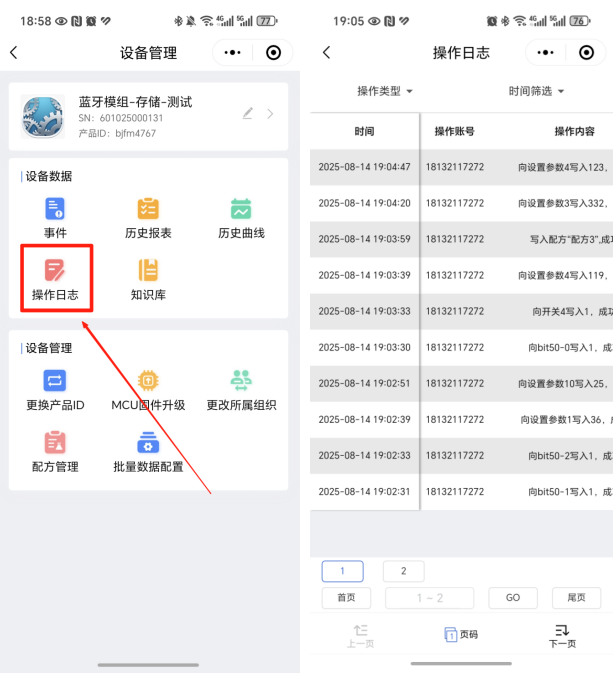Open content 向设置参数10写入25

(563, 383)
